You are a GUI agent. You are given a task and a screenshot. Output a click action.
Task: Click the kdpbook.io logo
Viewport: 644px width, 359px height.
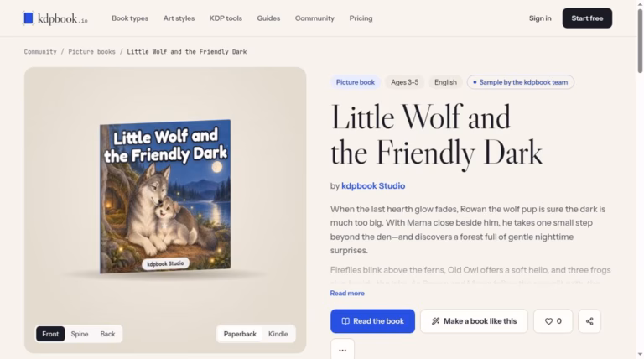coord(55,18)
